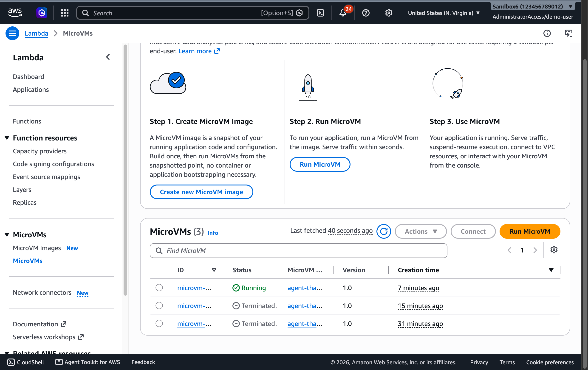This screenshot has width=588, height=370.
Task: Open Network connectors navigation item
Action: click(42, 292)
